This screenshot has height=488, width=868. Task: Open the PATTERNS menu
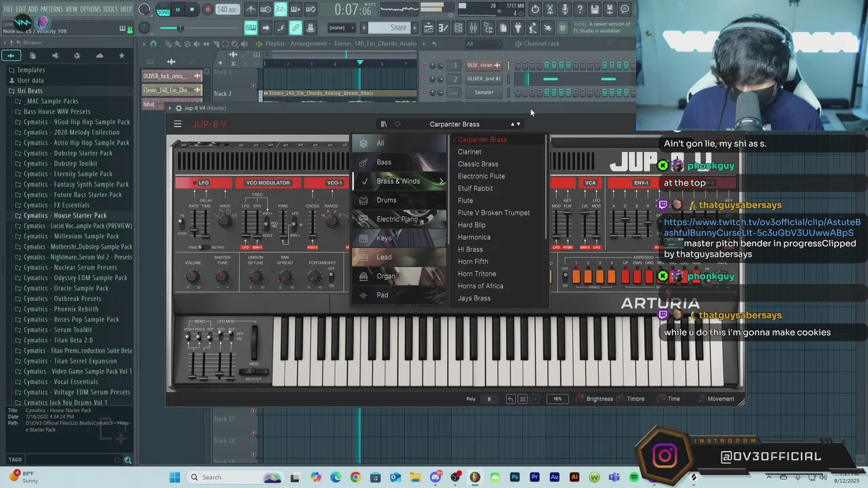pyautogui.click(x=52, y=9)
